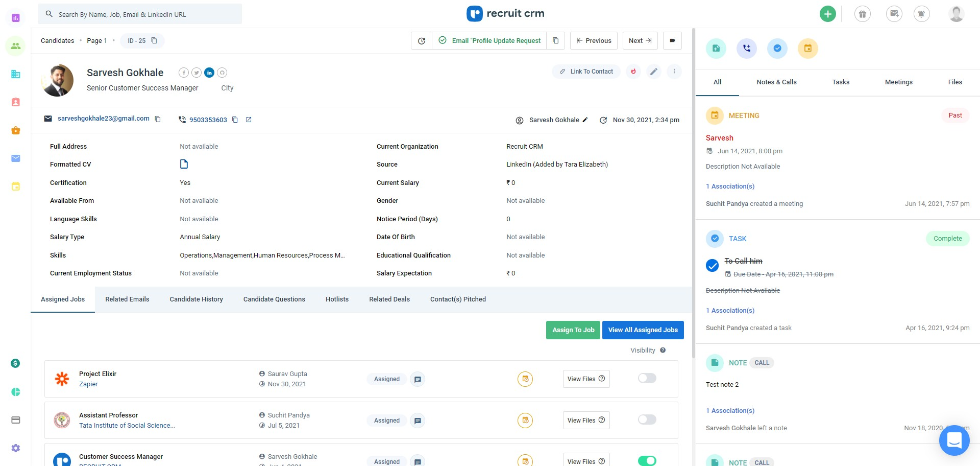Viewport: 980px width, 466px height.
Task: Open candidate's LinkedIn profile icon
Action: click(x=209, y=73)
